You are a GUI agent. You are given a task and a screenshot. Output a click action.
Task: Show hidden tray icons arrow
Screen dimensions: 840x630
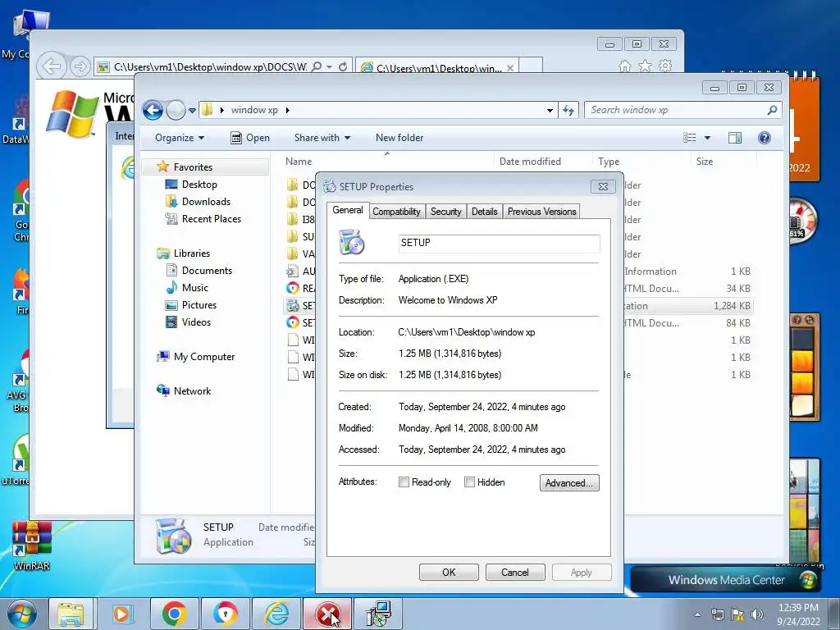tap(697, 614)
